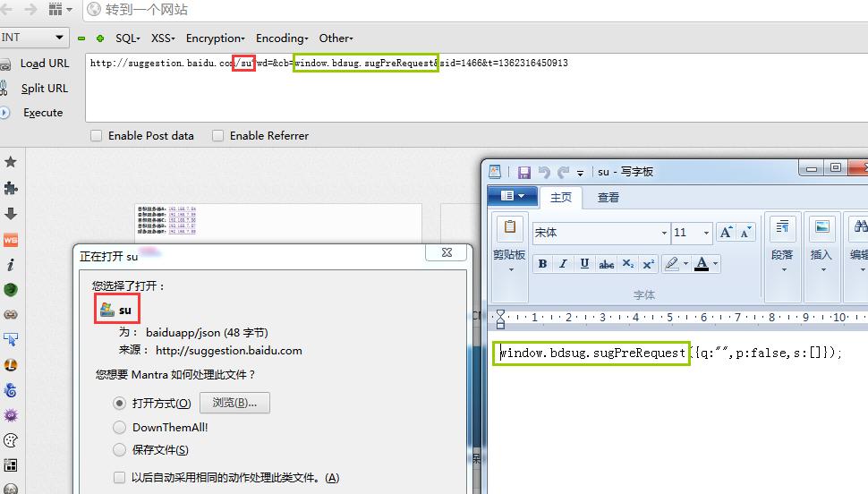Click the browser grid menu icon
868x494 pixels.
tap(55, 10)
